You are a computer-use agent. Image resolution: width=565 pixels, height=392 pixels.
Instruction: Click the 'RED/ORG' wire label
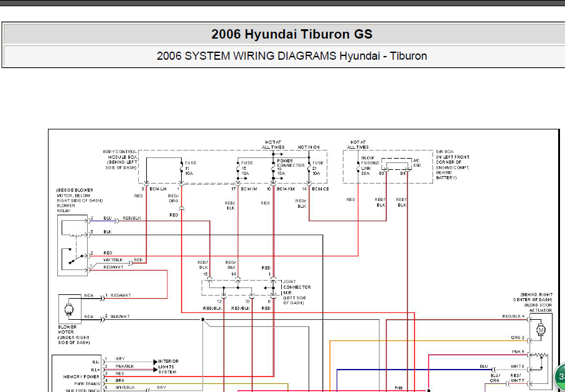(174, 198)
